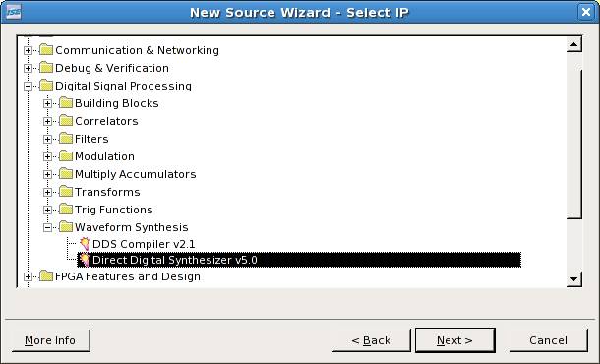
Task: Select the Multiply Accumulators tree item
Action: pos(136,174)
